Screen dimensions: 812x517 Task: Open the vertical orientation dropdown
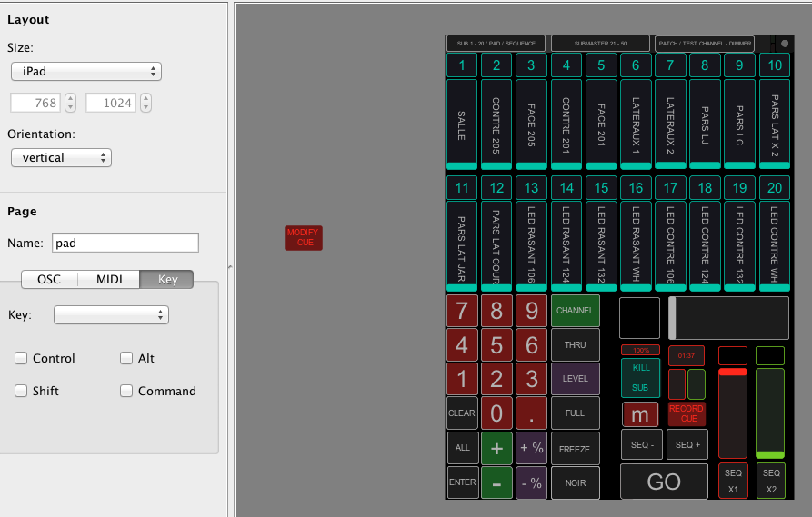(61, 158)
